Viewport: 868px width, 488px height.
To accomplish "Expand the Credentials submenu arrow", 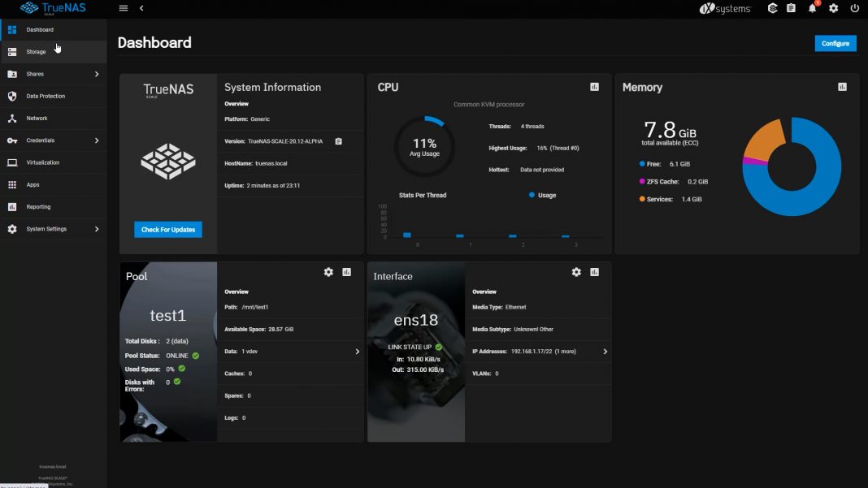I will [x=97, y=140].
